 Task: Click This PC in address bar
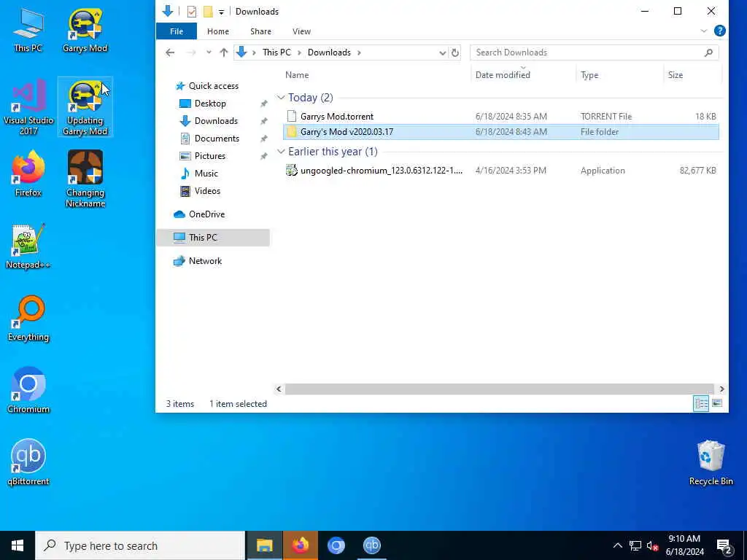coord(276,52)
